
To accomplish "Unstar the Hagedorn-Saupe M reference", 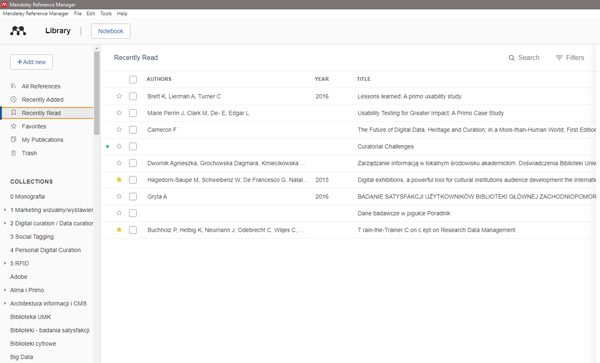I will click(x=119, y=180).
